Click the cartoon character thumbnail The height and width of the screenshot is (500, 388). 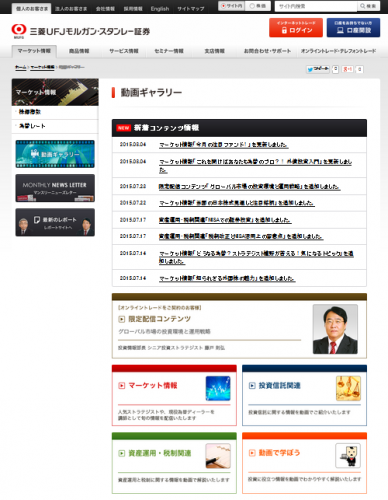point(348,456)
